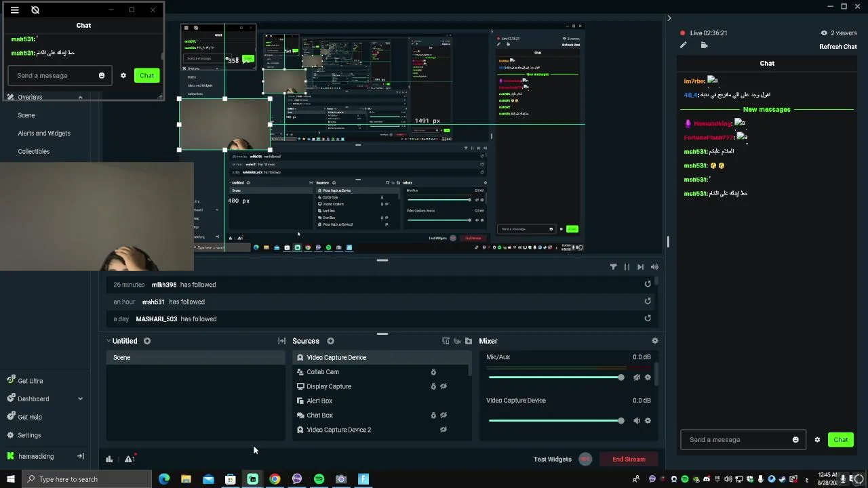Open Collectibles menu item

(x=34, y=151)
